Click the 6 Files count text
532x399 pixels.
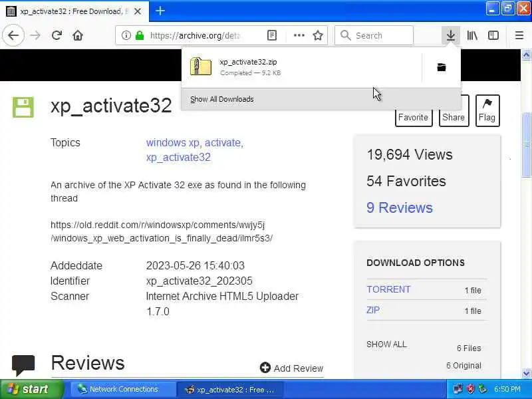(x=469, y=348)
